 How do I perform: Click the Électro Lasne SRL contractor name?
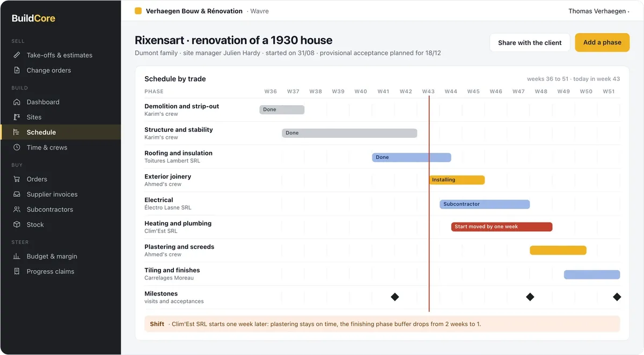(x=168, y=208)
